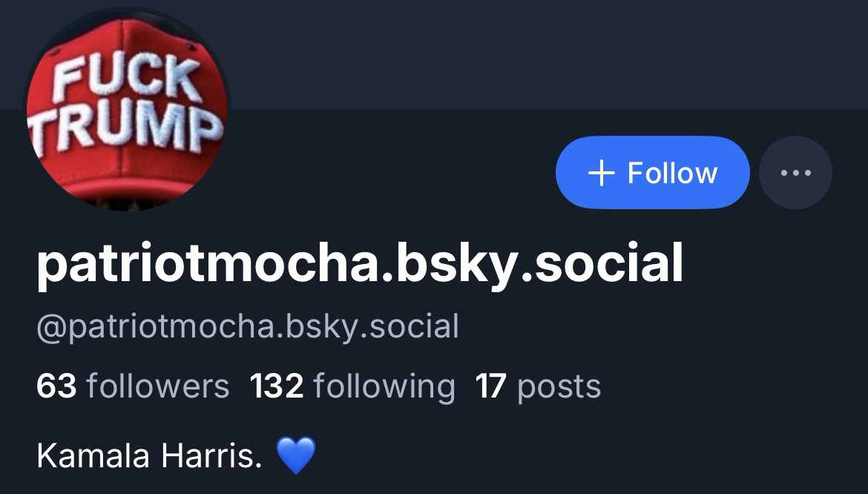Viewport: 868px width, 494px height.
Task: Click the word posts in stats row
Action: pyautogui.click(x=559, y=387)
